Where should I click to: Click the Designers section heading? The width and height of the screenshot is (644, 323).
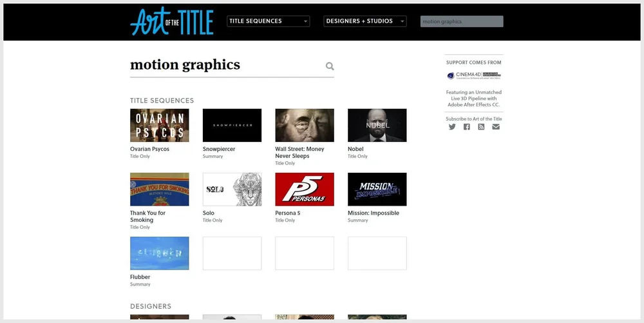151,307
